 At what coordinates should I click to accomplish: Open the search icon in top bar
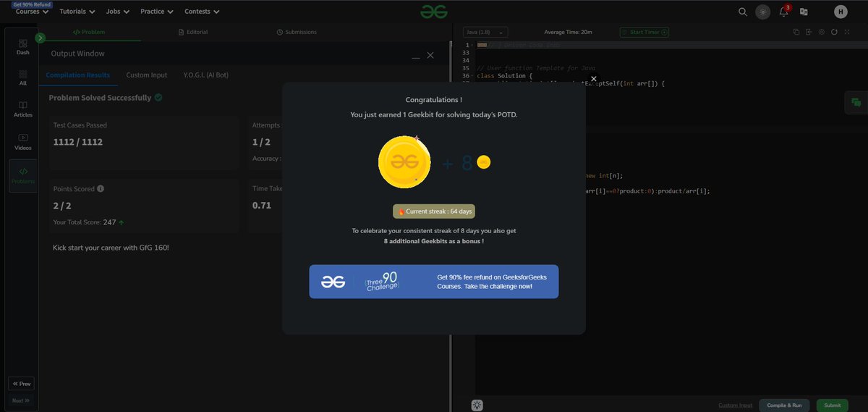(x=743, y=12)
